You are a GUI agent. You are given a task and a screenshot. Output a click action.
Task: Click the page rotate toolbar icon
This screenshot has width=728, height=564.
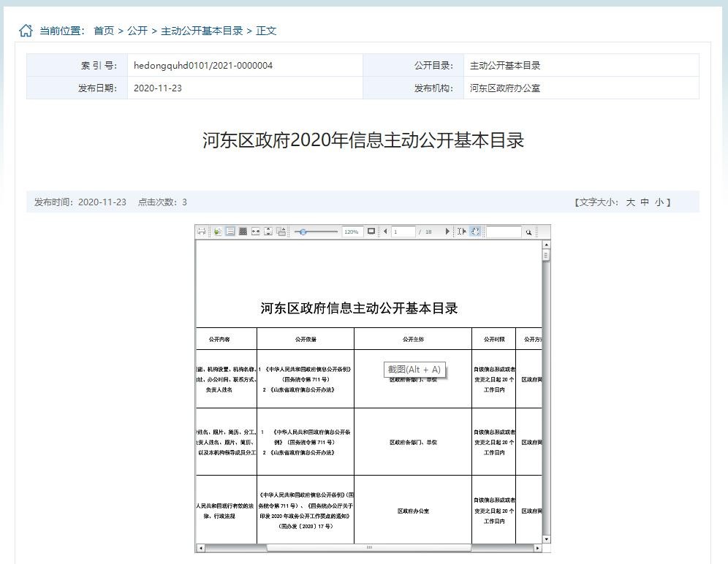point(281,231)
